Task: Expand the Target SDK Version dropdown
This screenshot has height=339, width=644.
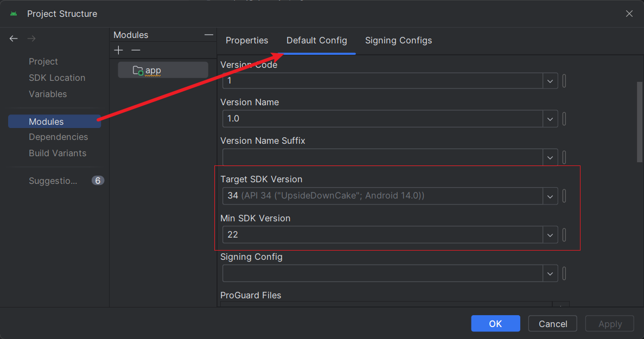Action: [x=550, y=196]
